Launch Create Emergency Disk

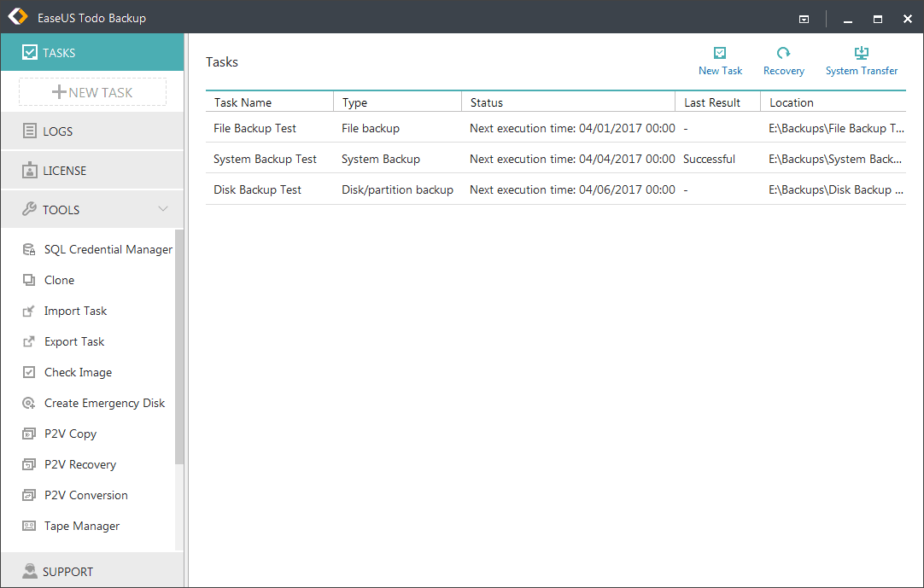click(104, 402)
